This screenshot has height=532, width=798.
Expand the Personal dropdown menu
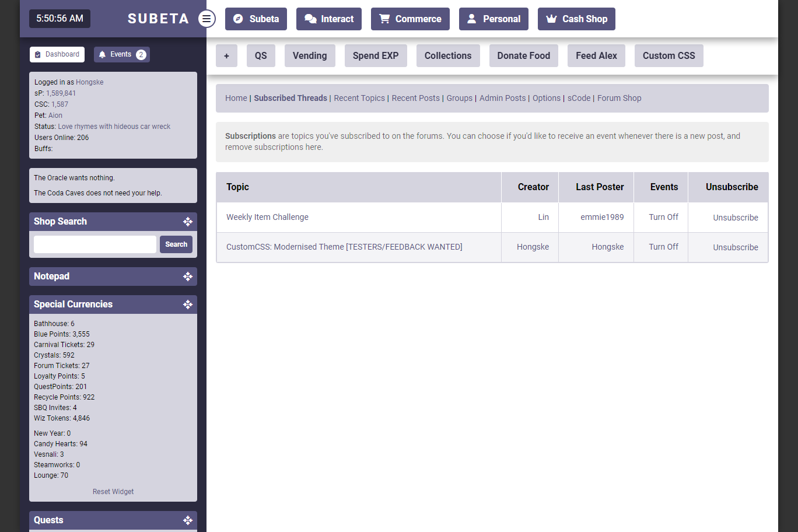[x=494, y=19]
